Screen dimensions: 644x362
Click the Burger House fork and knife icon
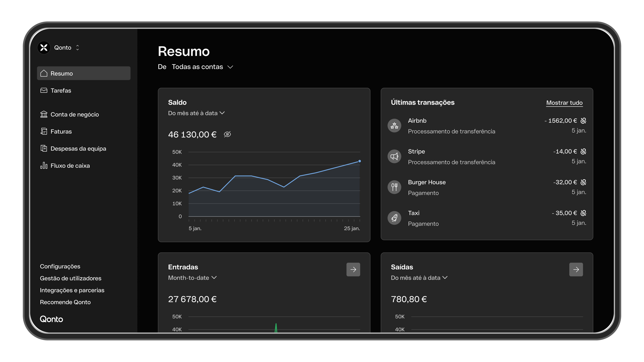pyautogui.click(x=394, y=187)
